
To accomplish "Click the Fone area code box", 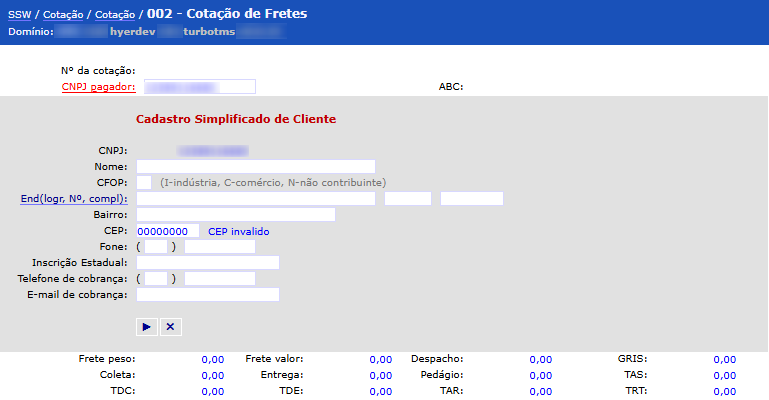I will click(156, 247).
